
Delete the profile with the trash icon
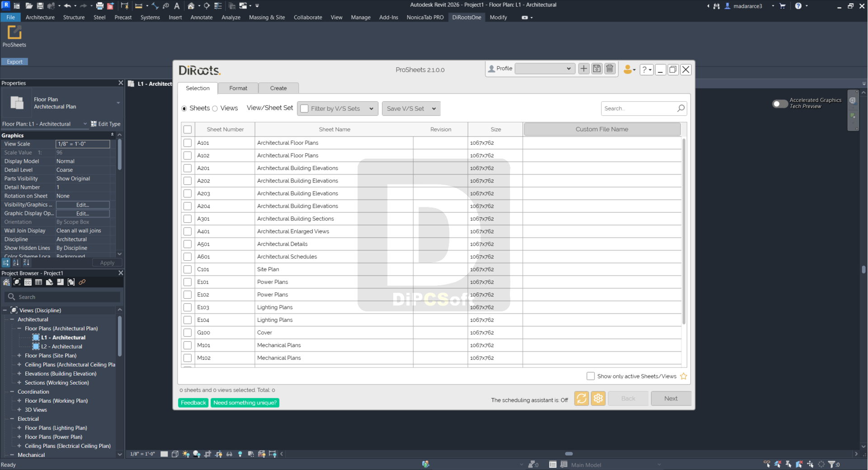[x=610, y=69]
